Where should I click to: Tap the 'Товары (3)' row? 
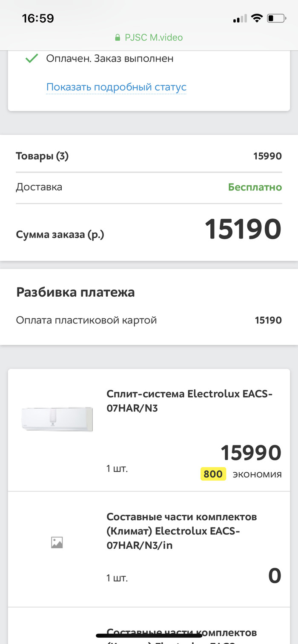(42, 156)
